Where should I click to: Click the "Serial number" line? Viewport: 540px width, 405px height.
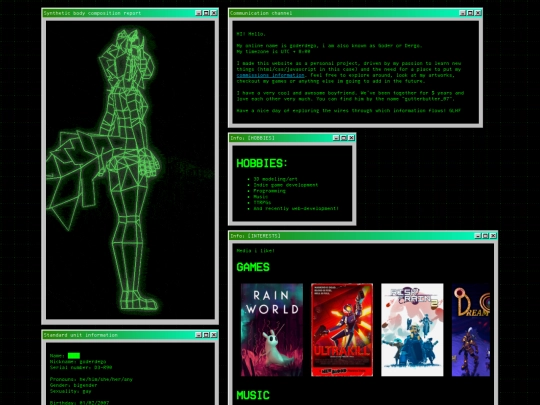click(81, 367)
